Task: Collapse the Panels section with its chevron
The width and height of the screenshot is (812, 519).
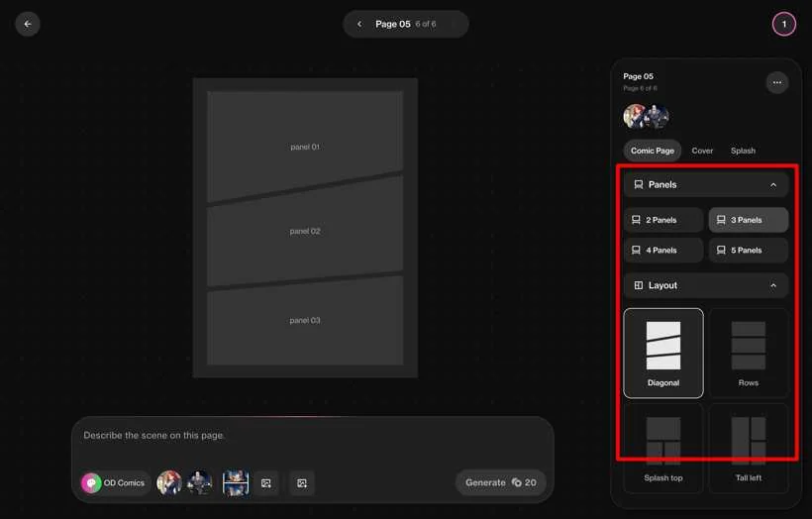Action: pos(772,185)
